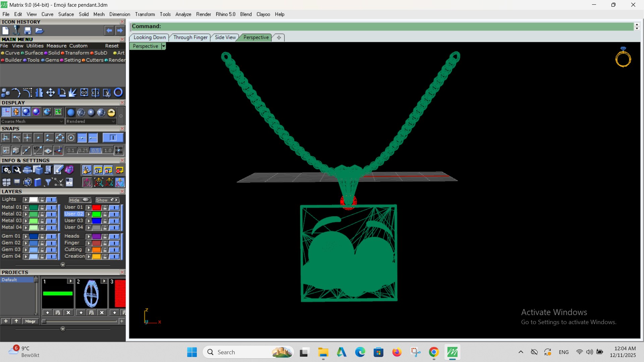Select the gold material sphere in Display

111,113
